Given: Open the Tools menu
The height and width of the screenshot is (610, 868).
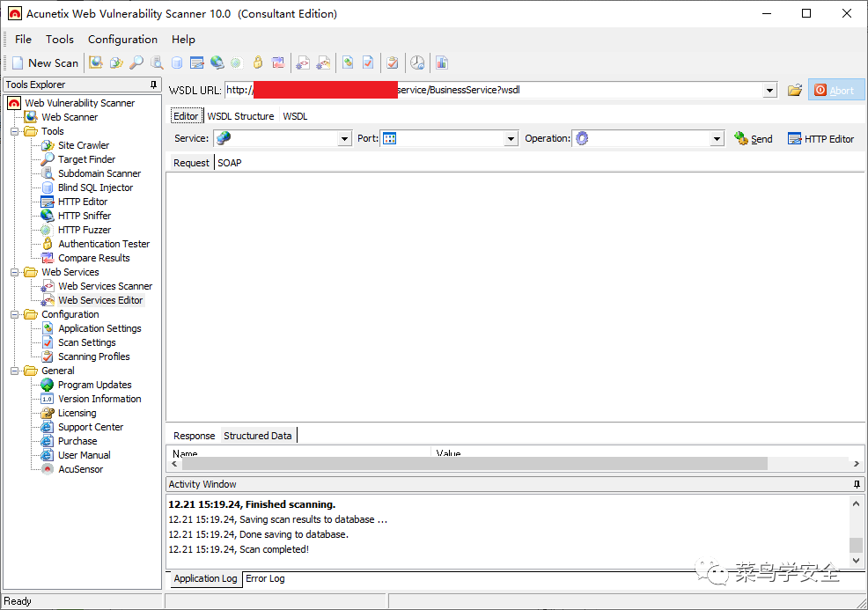Looking at the screenshot, I should (60, 40).
